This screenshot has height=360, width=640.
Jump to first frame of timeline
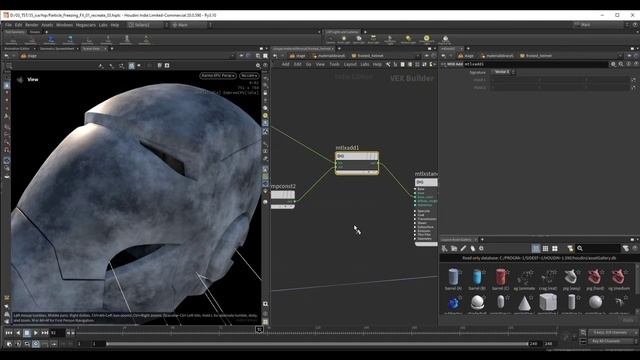pyautogui.click(x=9, y=333)
